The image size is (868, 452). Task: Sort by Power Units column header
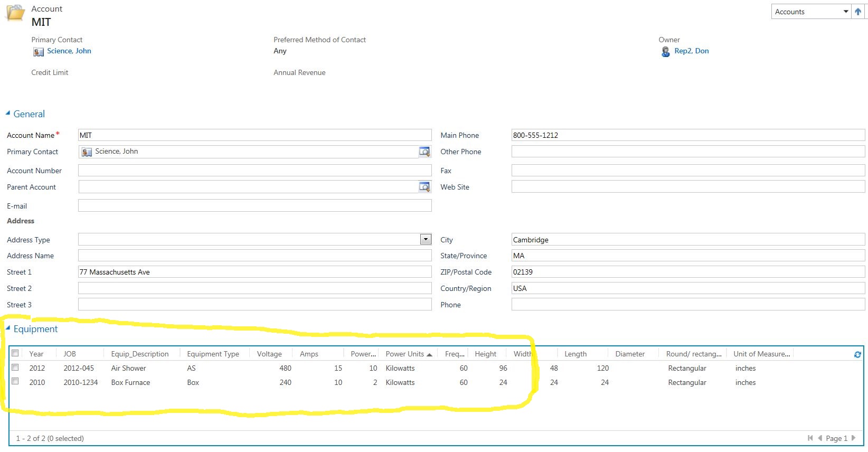[408, 354]
